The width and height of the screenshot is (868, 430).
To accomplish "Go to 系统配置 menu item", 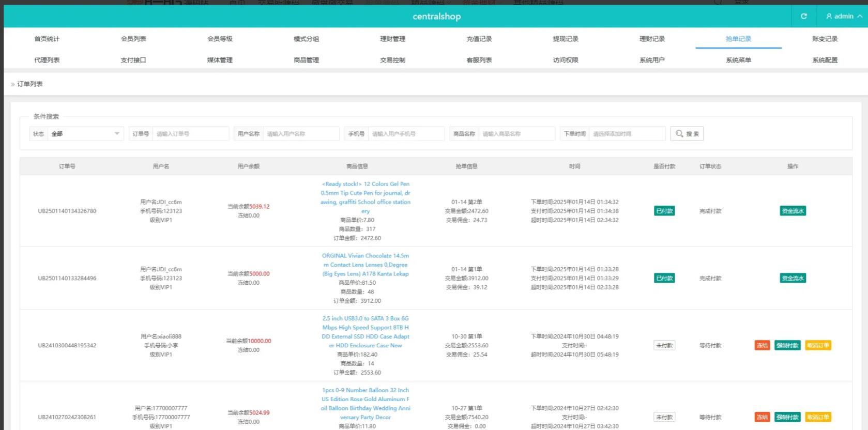I will 825,60.
